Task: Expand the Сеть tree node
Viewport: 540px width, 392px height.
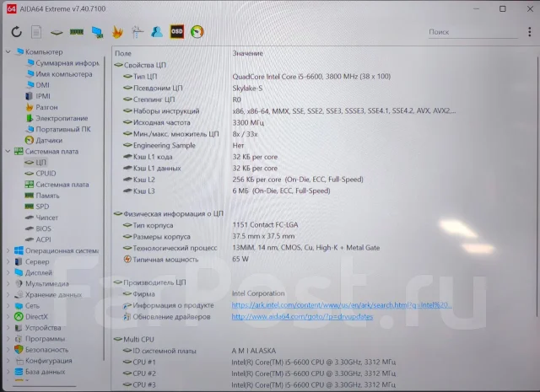Action: [x=8, y=306]
